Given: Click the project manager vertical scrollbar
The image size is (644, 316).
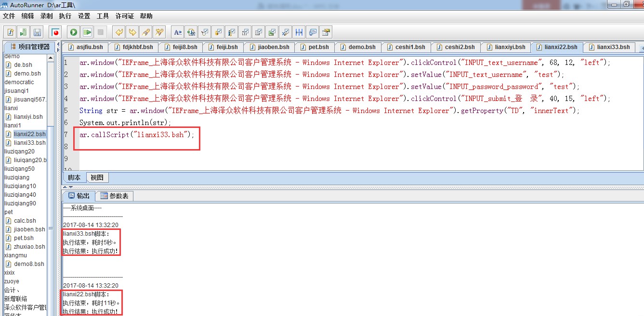Looking at the screenshot, I should (x=50, y=183).
